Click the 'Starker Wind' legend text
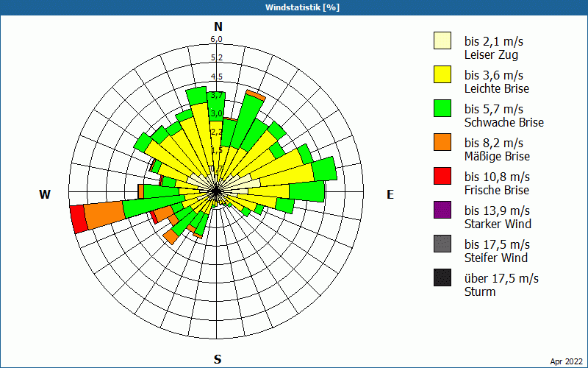Screen dimensions: 588x368 (x=498, y=224)
